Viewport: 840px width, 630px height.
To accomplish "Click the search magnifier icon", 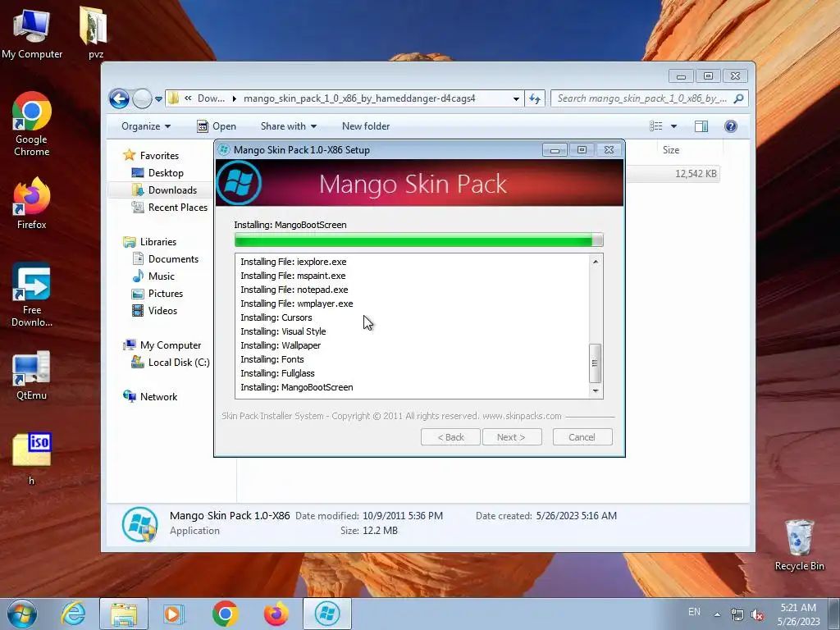I will tap(739, 98).
